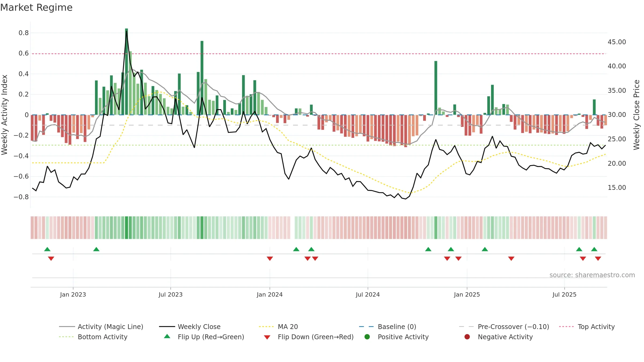This screenshot has height=362, width=644.
Task: Click the 30.00 price axis label
Action: (x=617, y=115)
